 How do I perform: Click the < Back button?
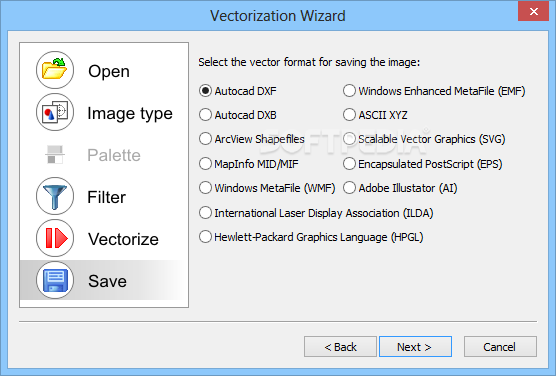[340, 347]
